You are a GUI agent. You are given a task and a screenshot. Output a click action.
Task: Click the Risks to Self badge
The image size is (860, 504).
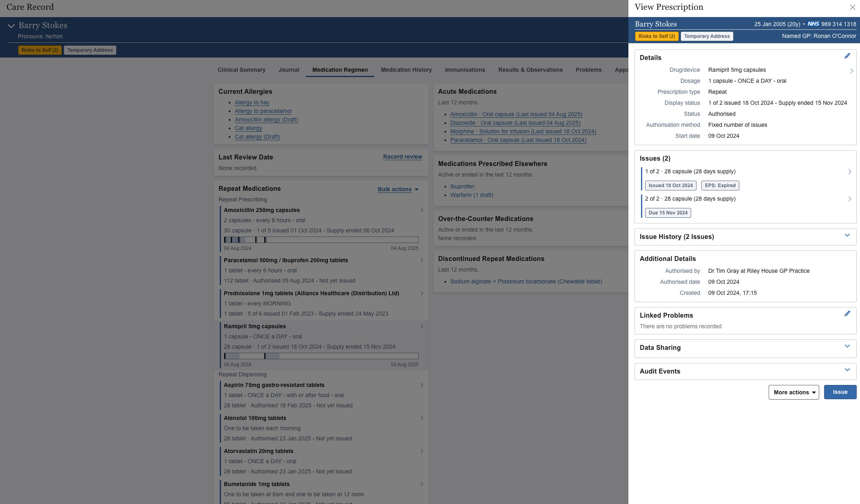40,50
